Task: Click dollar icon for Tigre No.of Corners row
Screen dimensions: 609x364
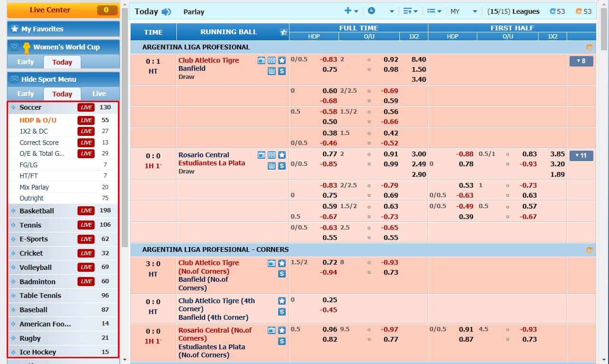Action: point(282,274)
